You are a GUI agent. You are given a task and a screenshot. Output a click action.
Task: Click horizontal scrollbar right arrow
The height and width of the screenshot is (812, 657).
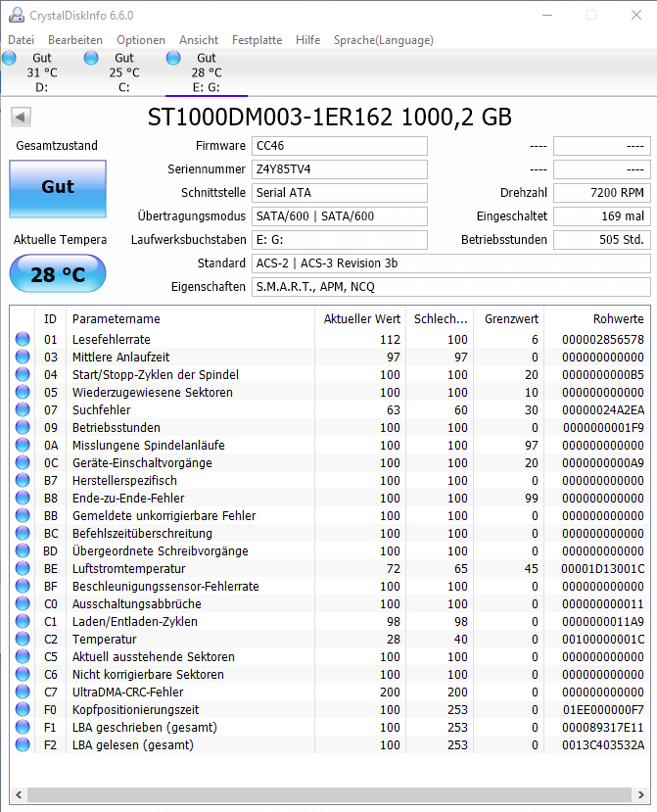click(x=641, y=794)
